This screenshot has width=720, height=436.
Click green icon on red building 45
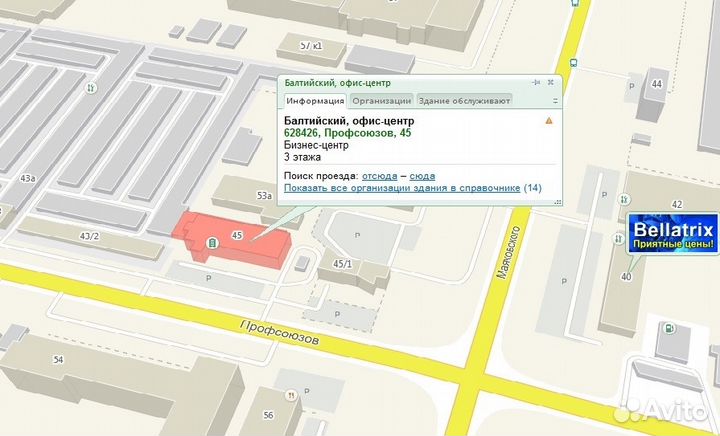tap(211, 243)
